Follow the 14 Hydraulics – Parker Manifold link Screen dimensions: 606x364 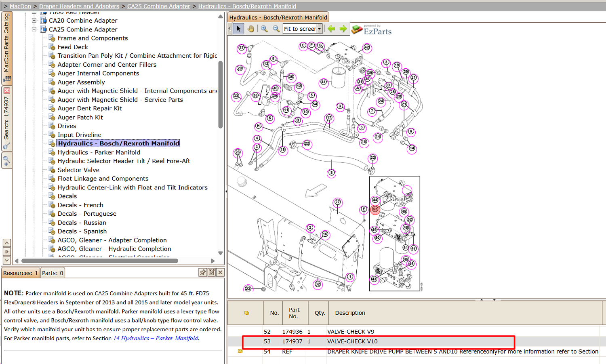click(156, 338)
